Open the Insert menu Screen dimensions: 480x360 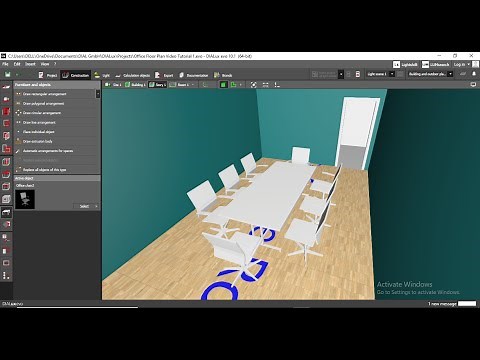[x=30, y=64]
